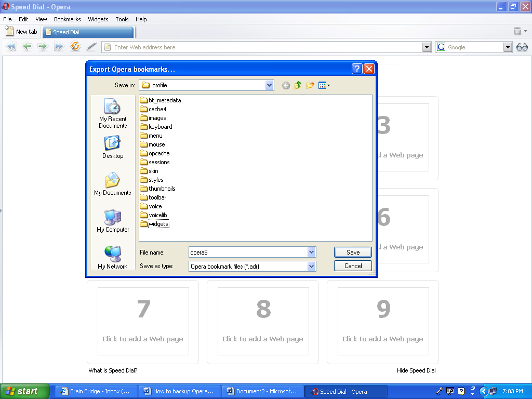Click the go-back arrow icon in save dialog
This screenshot has height=399, width=532.
click(286, 86)
